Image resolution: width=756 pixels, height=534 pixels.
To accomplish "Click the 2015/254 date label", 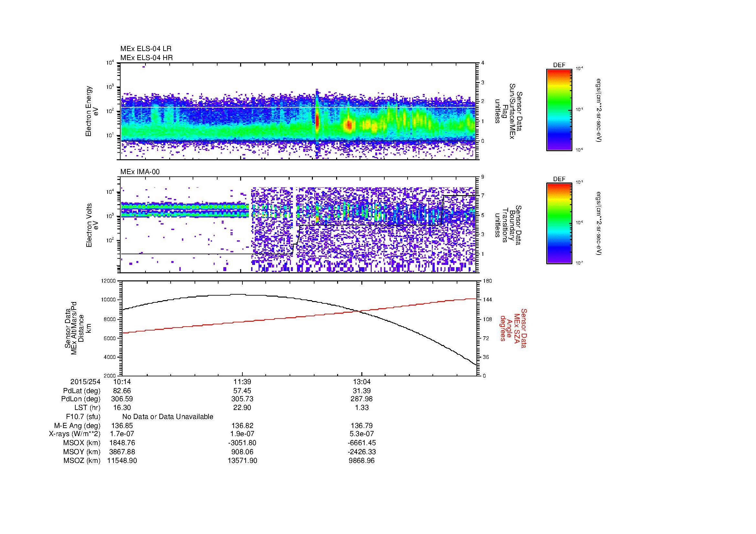I will tap(85, 382).
